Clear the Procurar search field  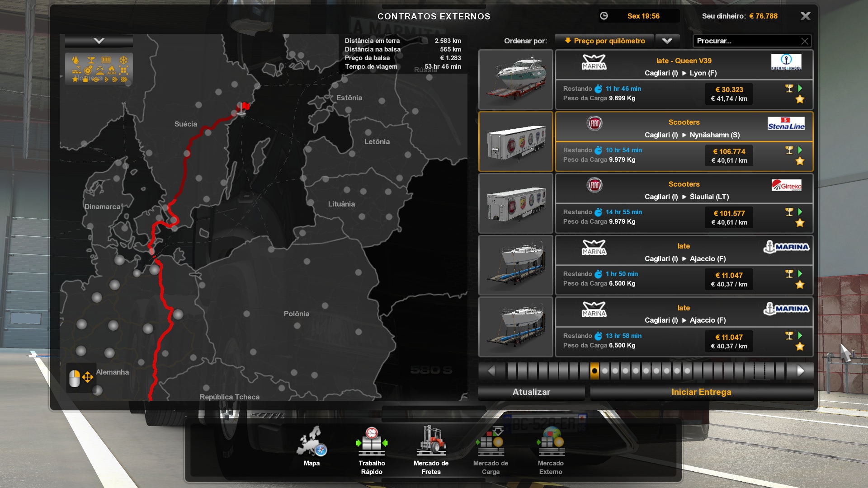tap(805, 41)
